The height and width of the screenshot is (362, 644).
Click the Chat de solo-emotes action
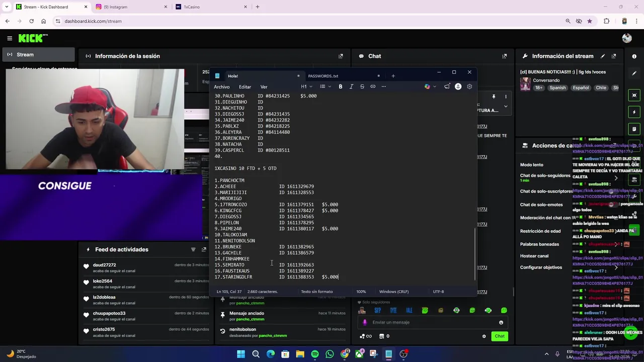point(541,205)
